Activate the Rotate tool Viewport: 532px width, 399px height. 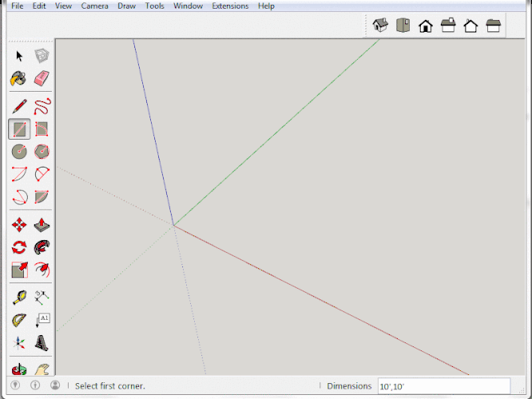[x=19, y=247]
